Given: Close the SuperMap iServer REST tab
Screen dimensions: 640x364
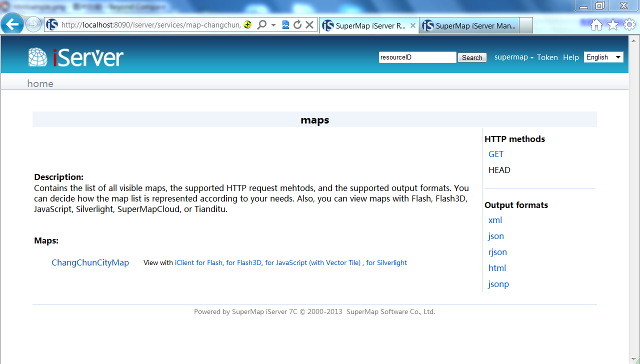Looking at the screenshot, I should (413, 26).
